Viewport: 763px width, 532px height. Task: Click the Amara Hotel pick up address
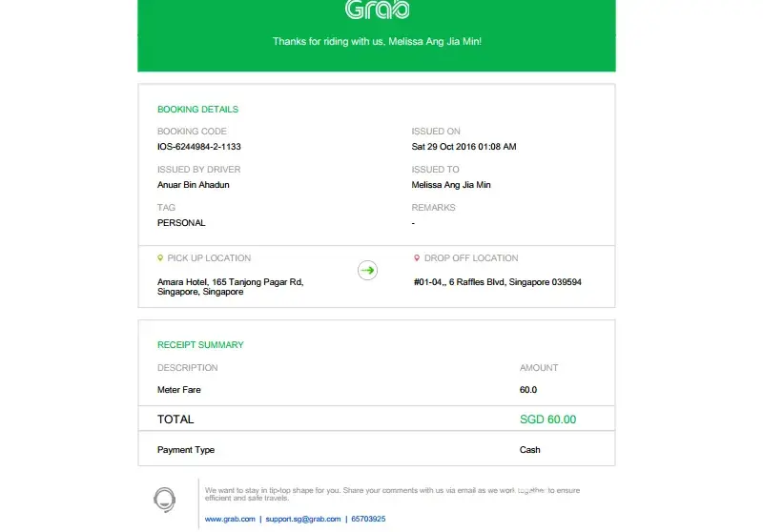point(229,287)
